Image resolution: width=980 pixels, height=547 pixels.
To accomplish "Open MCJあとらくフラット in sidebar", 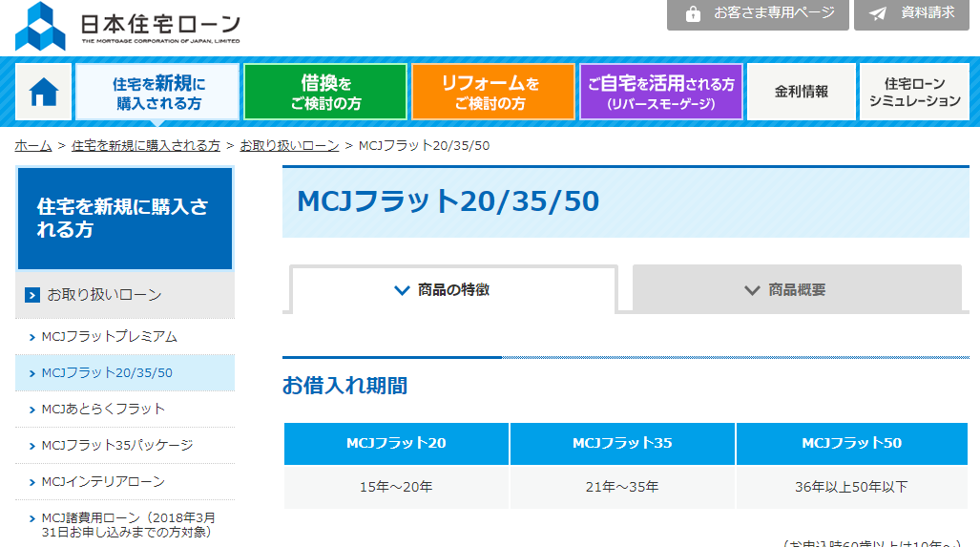I will [125, 410].
